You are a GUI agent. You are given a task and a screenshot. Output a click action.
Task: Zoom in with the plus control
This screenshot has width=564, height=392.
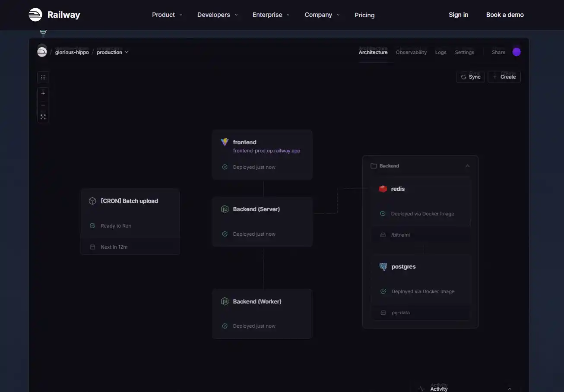tap(43, 93)
